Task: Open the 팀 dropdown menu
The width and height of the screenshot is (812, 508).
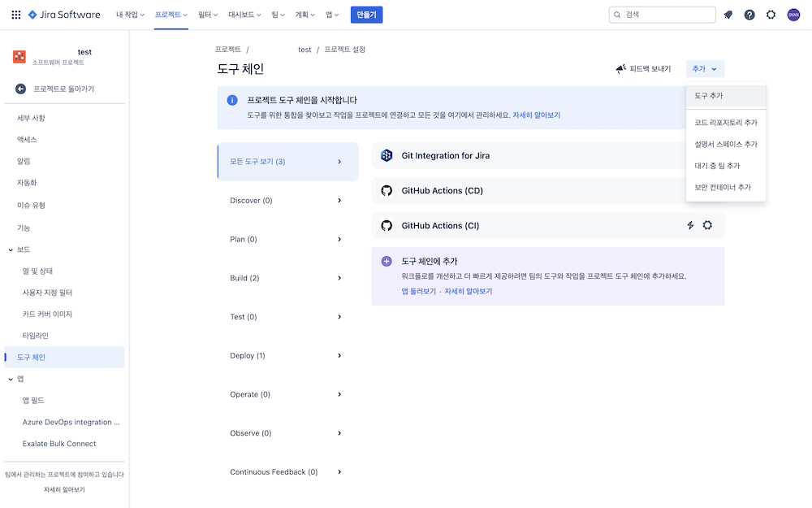Action: click(x=278, y=15)
